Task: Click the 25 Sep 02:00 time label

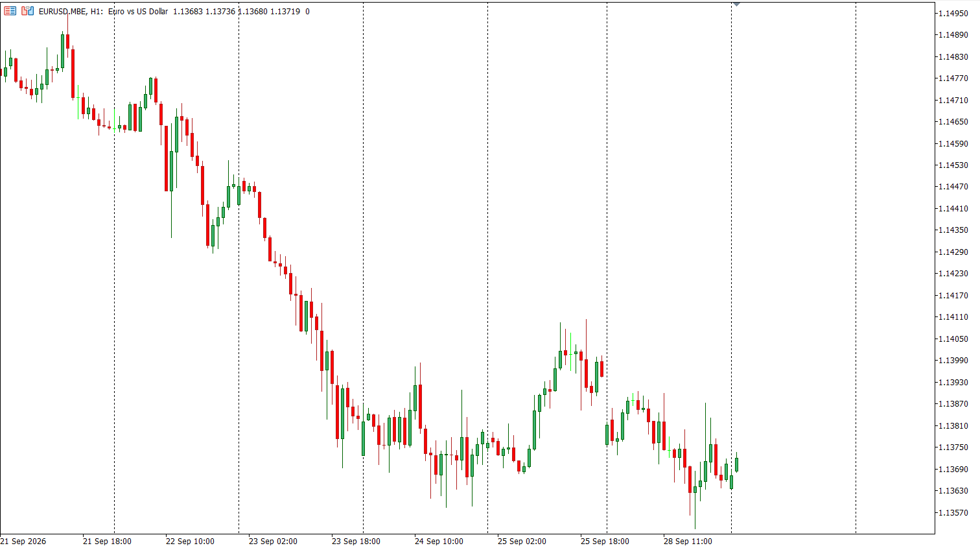Action: tap(522, 541)
